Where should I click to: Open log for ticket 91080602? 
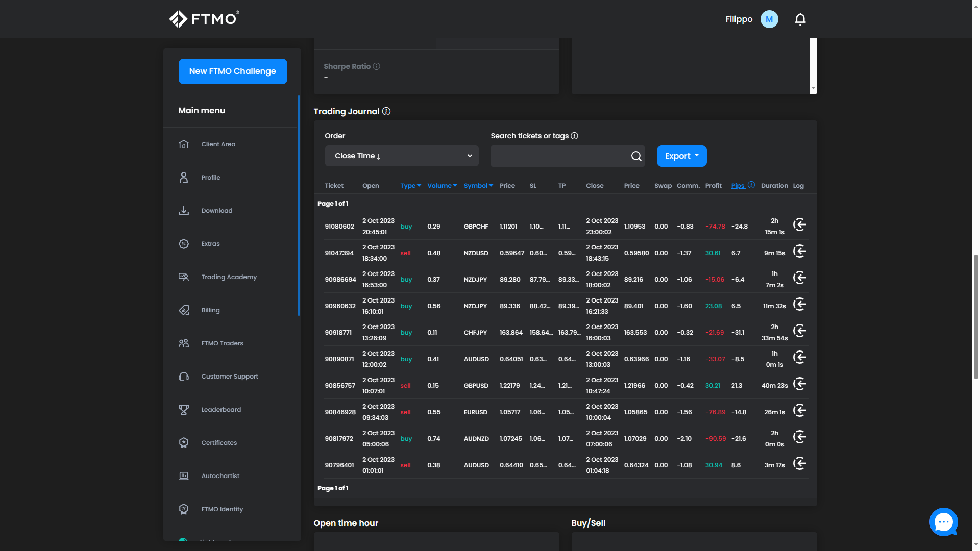tap(799, 225)
